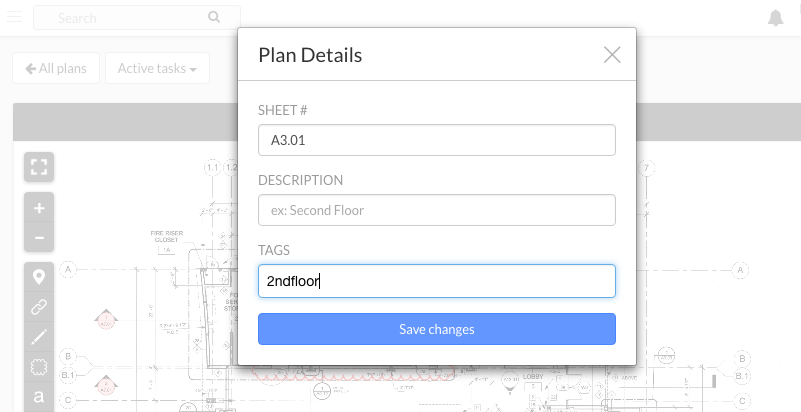801x412 pixels.
Task: Click the Save changes button
Action: pos(437,329)
